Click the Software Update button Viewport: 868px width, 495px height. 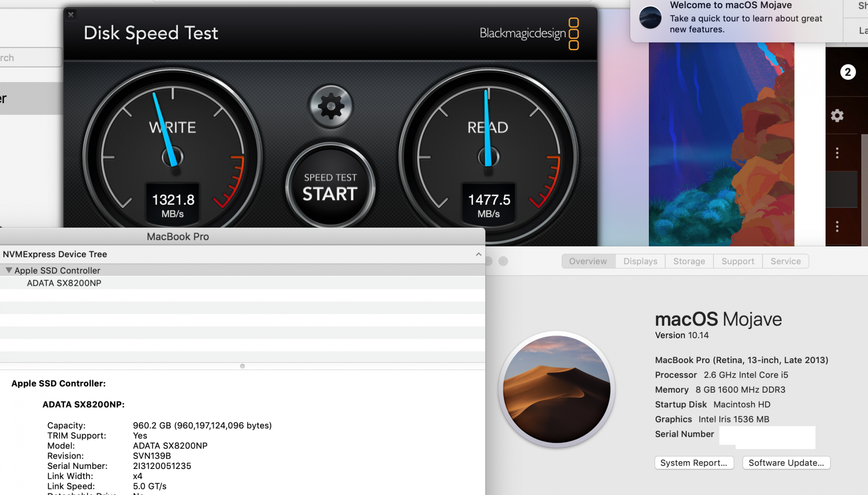click(x=786, y=463)
